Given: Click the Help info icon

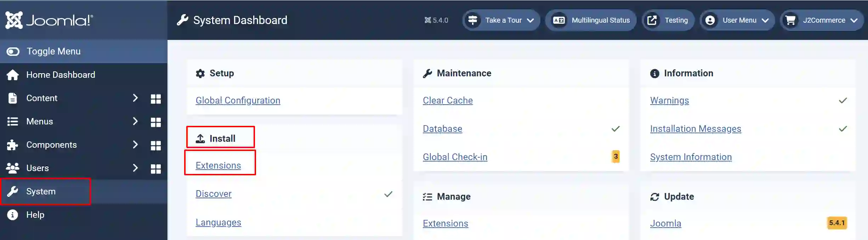Looking at the screenshot, I should (13, 215).
